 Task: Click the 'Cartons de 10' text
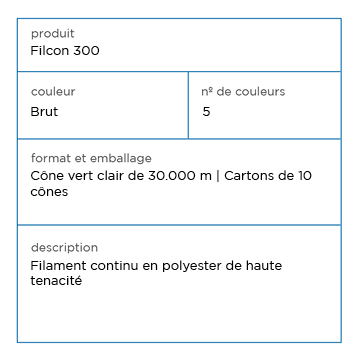click(x=268, y=176)
